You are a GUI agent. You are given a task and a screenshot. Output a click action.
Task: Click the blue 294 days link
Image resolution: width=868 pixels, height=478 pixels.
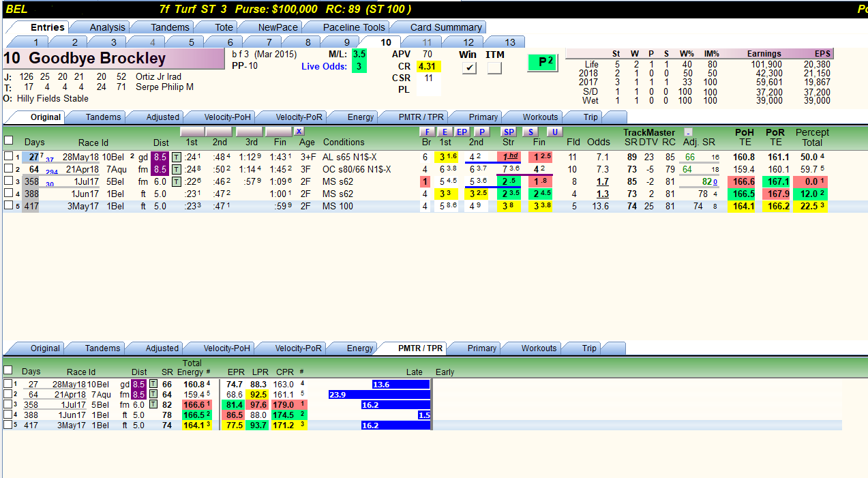click(53, 172)
